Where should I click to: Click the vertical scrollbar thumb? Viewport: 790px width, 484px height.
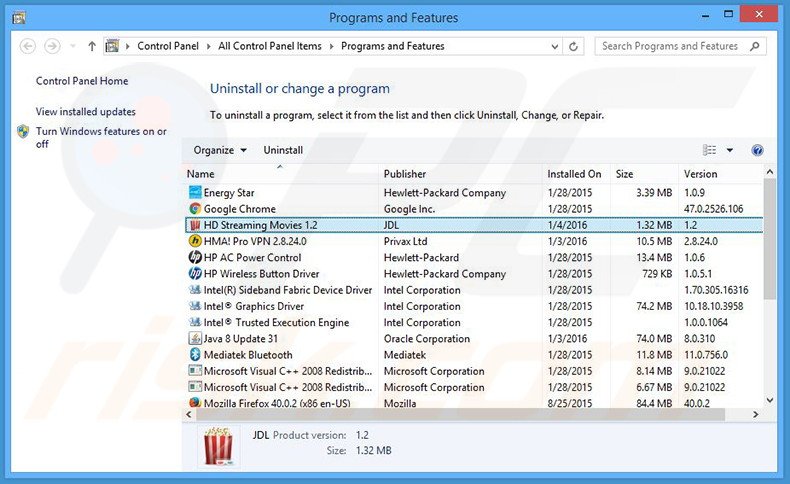pyautogui.click(x=769, y=239)
